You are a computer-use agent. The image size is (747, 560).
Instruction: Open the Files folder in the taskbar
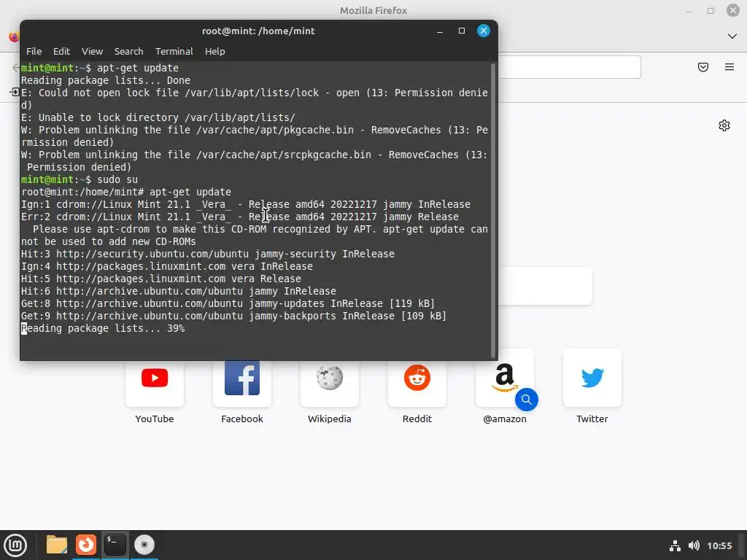coord(57,545)
